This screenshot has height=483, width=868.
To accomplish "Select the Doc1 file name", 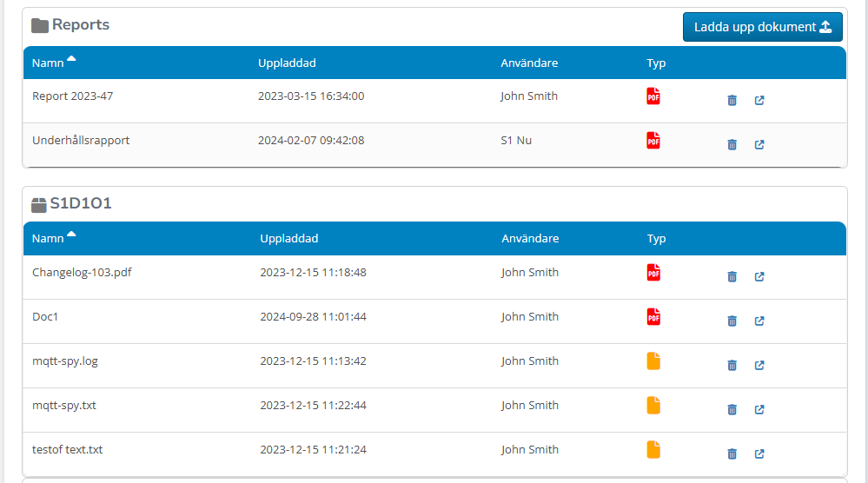I will 45,317.
